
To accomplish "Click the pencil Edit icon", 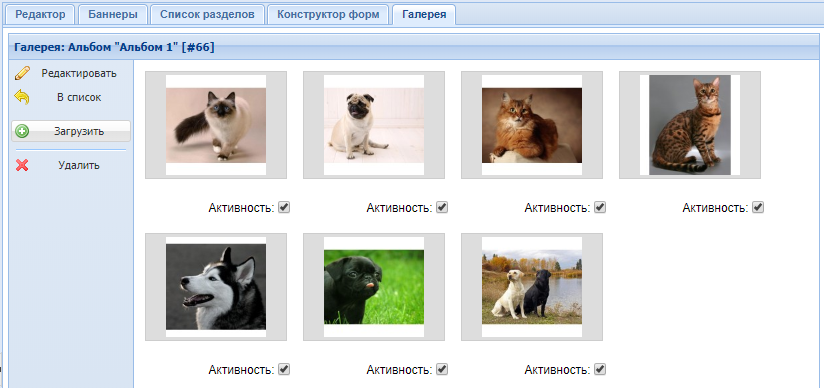I will pyautogui.click(x=22, y=73).
